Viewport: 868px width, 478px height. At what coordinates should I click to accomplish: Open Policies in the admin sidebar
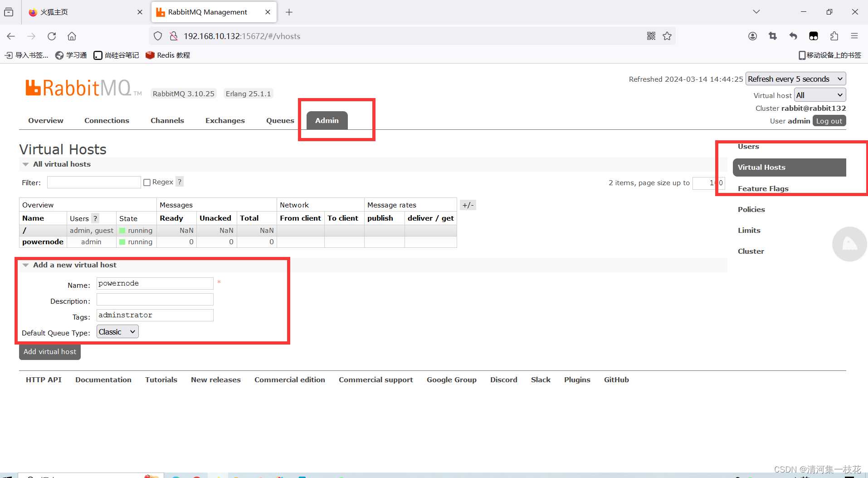point(751,210)
